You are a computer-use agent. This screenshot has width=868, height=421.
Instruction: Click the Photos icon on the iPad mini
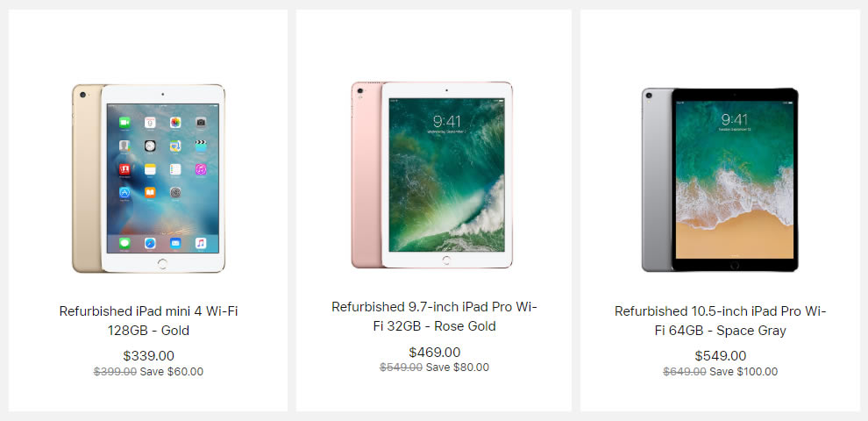[x=175, y=122]
